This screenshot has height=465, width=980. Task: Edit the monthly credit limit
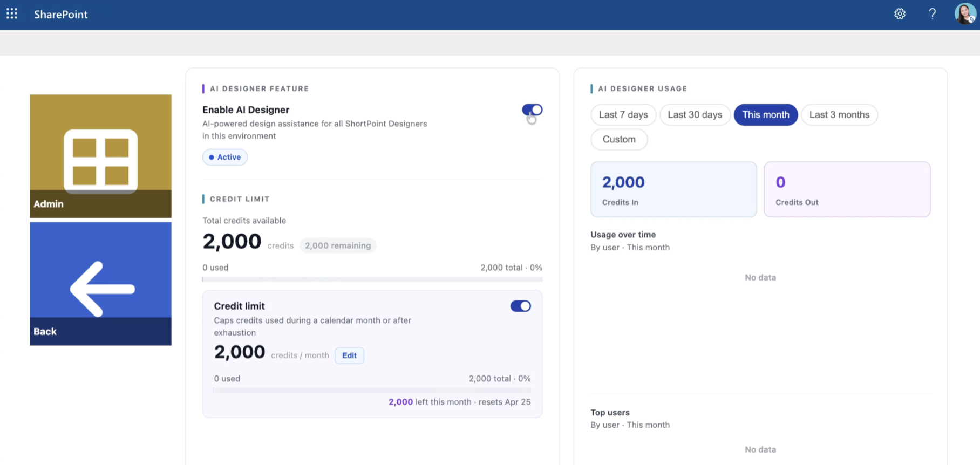(x=349, y=355)
